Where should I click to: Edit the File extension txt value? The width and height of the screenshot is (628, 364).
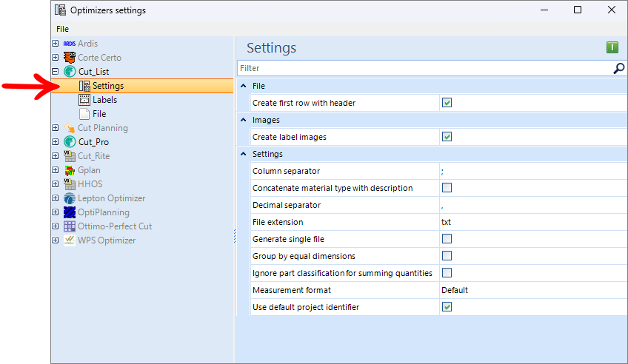[533, 222]
